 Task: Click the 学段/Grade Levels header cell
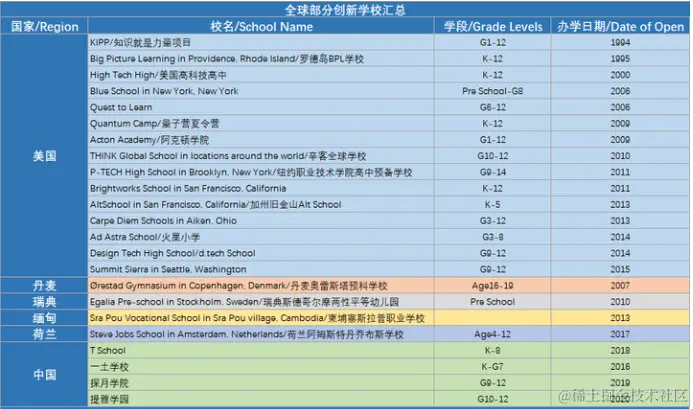(x=493, y=27)
